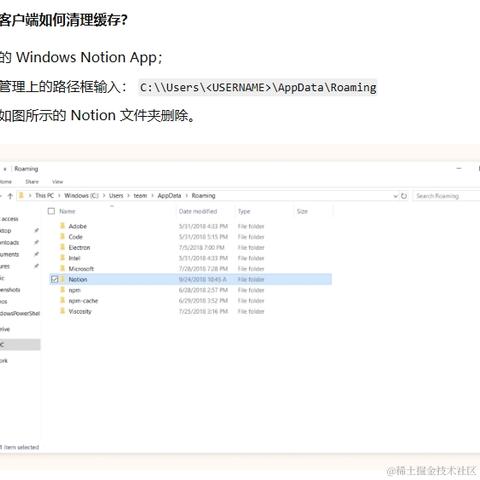Select the Viscosity folder name
This screenshot has width=480, height=480.
click(80, 311)
